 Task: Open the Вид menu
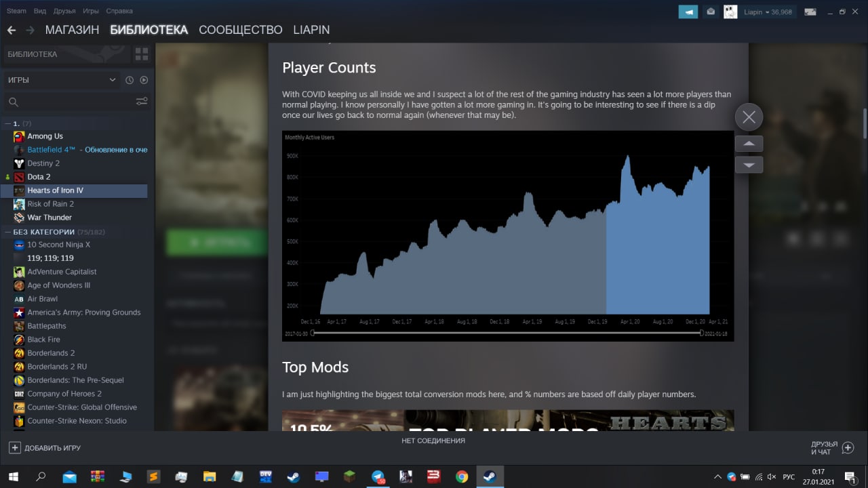pos(40,11)
